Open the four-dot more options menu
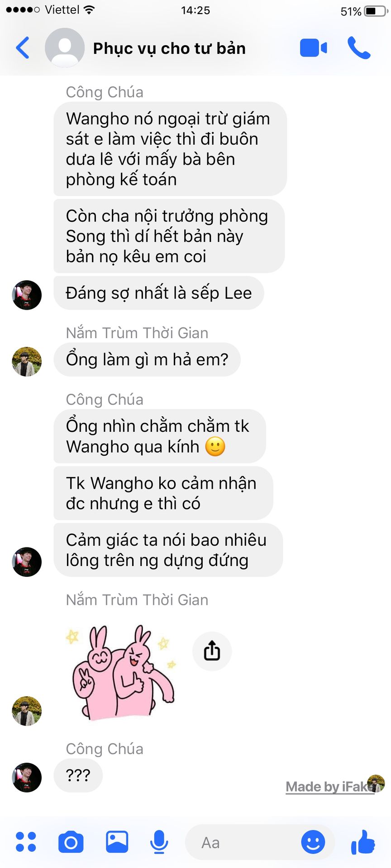 pyautogui.click(x=26, y=842)
